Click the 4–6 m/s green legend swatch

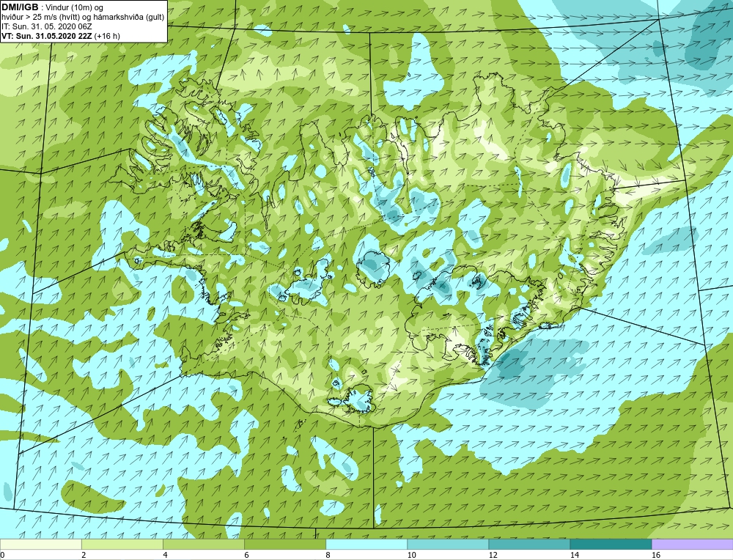203,544
